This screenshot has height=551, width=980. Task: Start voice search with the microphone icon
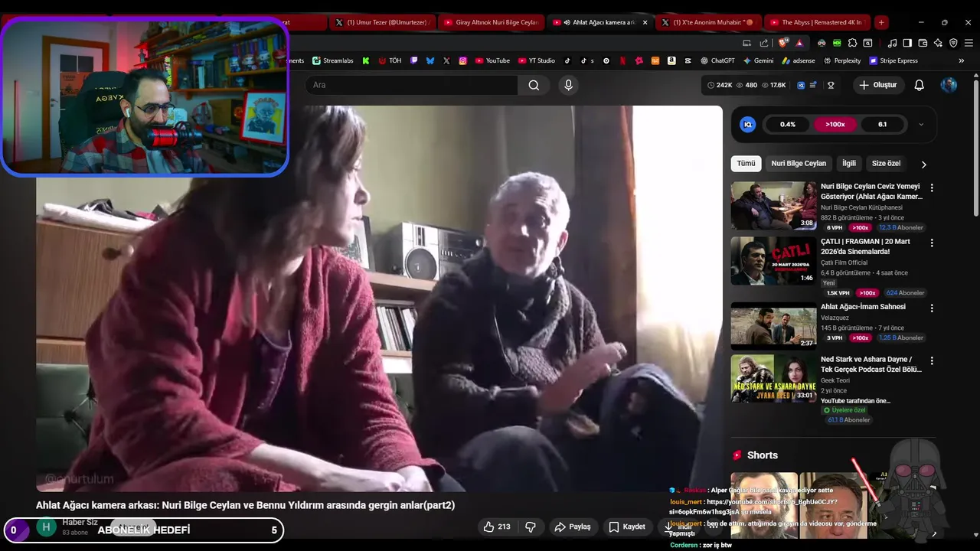[568, 85]
